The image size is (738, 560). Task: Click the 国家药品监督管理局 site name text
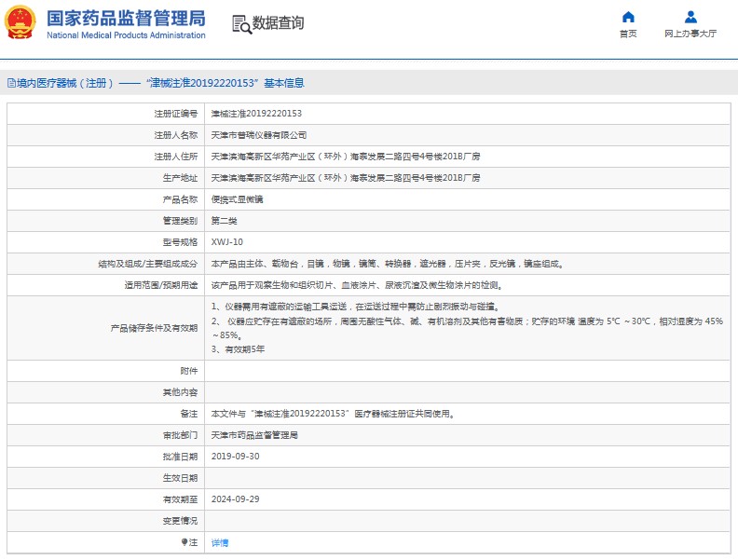[126, 17]
